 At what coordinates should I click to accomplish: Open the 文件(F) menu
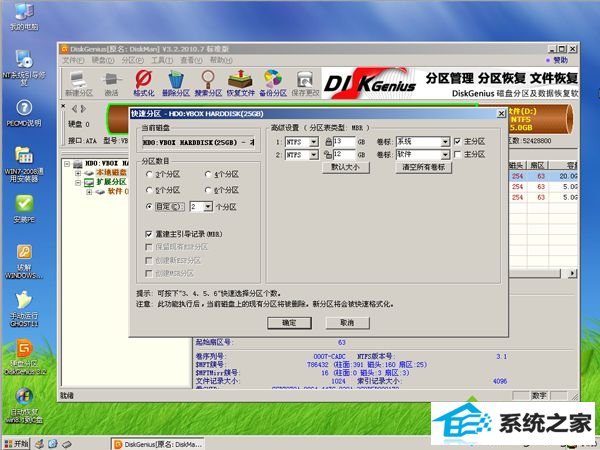click(73, 60)
